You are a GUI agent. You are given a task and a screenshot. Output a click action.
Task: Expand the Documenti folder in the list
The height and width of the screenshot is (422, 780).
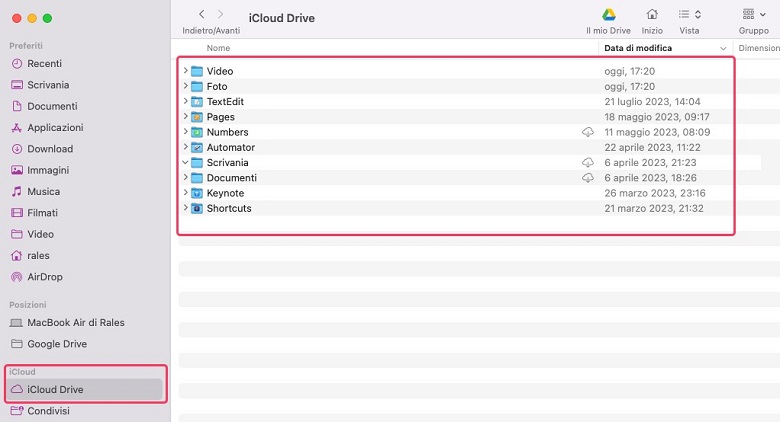pyautogui.click(x=186, y=178)
